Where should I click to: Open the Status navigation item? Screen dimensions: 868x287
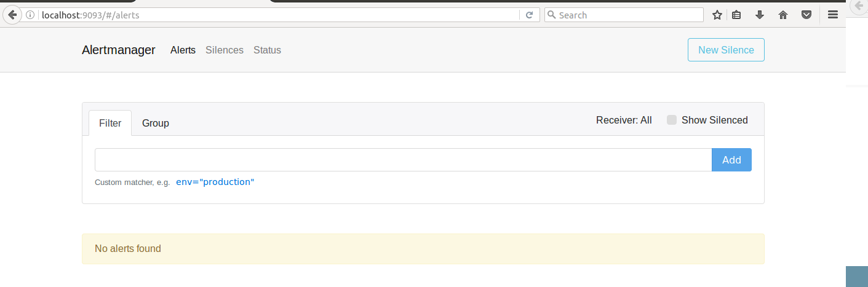[267, 50]
